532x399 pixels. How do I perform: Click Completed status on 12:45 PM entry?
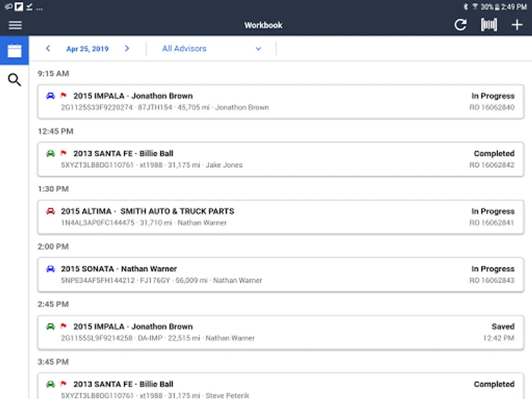[x=494, y=154]
